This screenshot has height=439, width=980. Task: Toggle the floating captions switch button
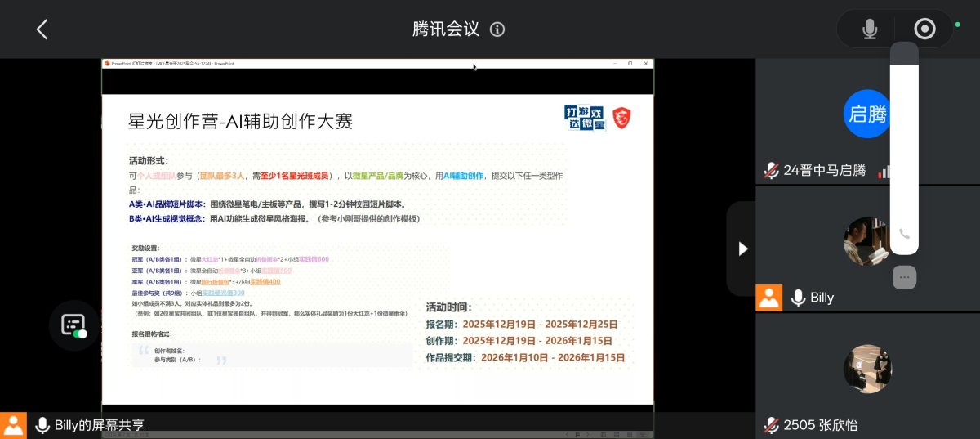[73, 325]
